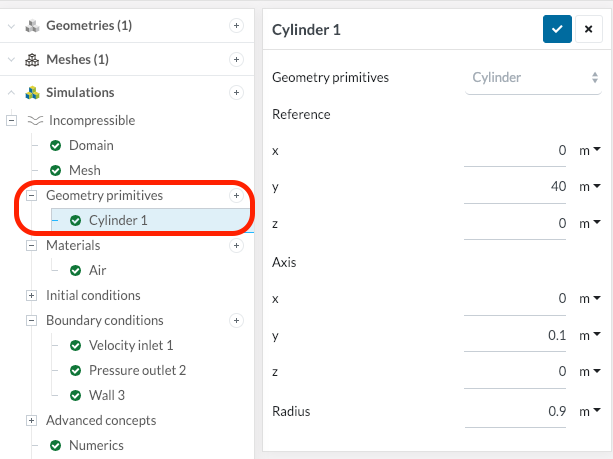Screen dimensions: 613x459
Task: Select Velocity inlet 1 boundary condition
Action: 130,345
